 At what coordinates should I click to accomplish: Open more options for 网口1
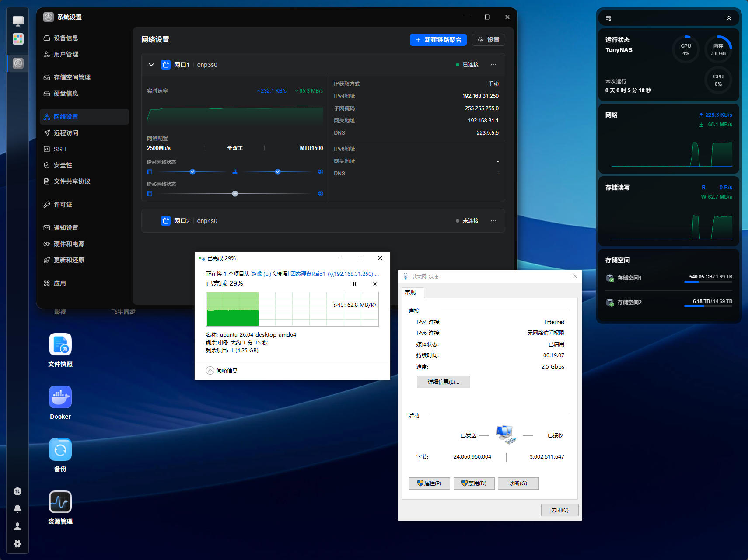[x=493, y=65]
